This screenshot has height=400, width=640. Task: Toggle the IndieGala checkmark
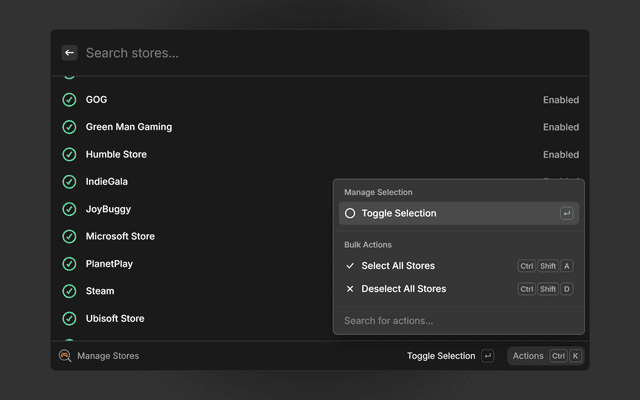[69, 182]
